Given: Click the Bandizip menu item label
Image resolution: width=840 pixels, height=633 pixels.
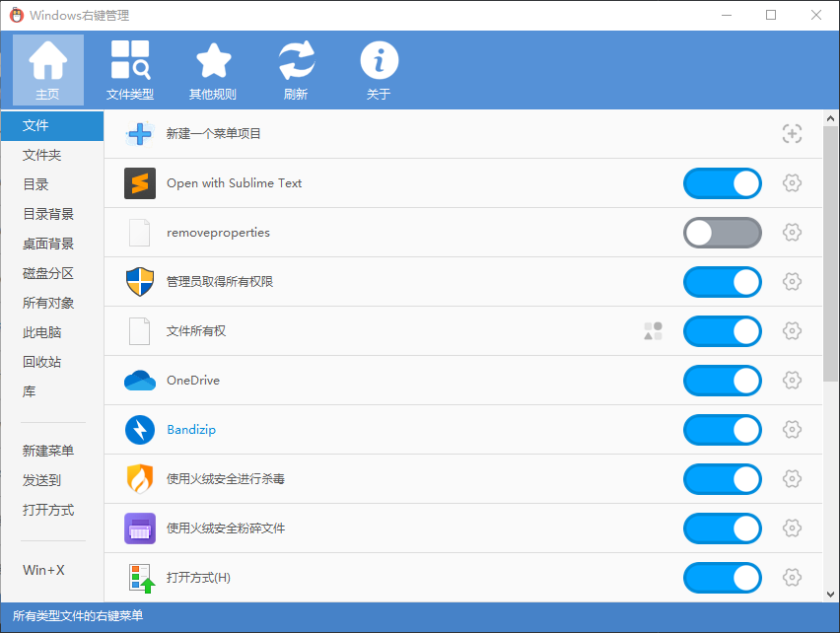Looking at the screenshot, I should (x=193, y=430).
